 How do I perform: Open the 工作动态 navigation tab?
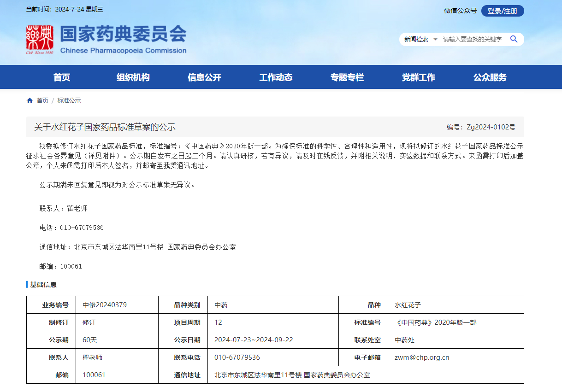coord(276,77)
